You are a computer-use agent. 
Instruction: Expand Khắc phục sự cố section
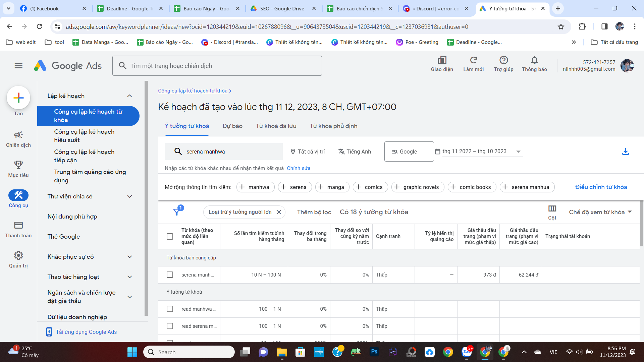(130, 257)
